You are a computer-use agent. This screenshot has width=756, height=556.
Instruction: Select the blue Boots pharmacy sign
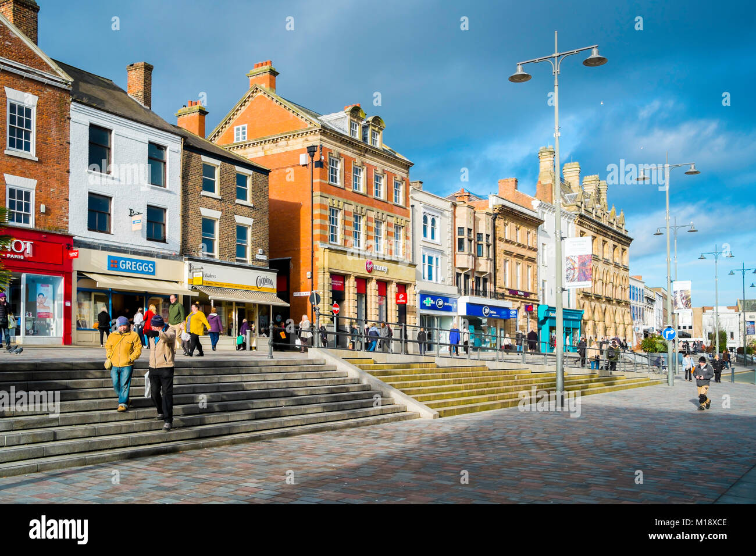click(x=438, y=302)
